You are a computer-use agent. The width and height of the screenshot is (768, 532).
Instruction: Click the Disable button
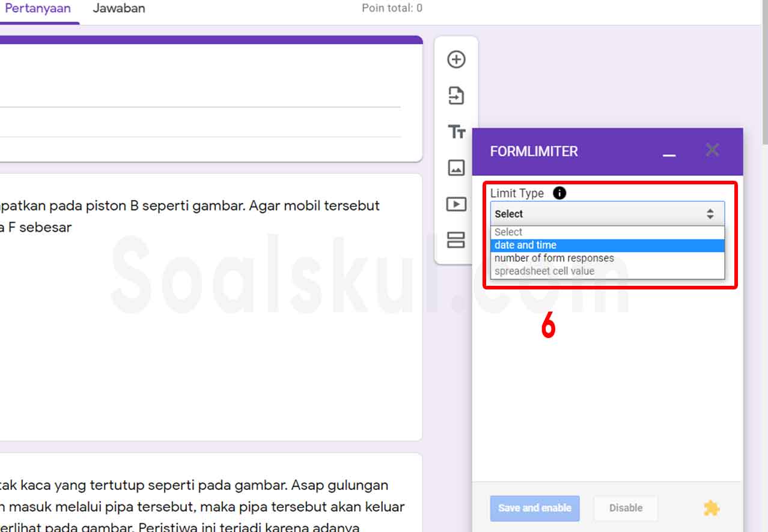click(x=626, y=508)
